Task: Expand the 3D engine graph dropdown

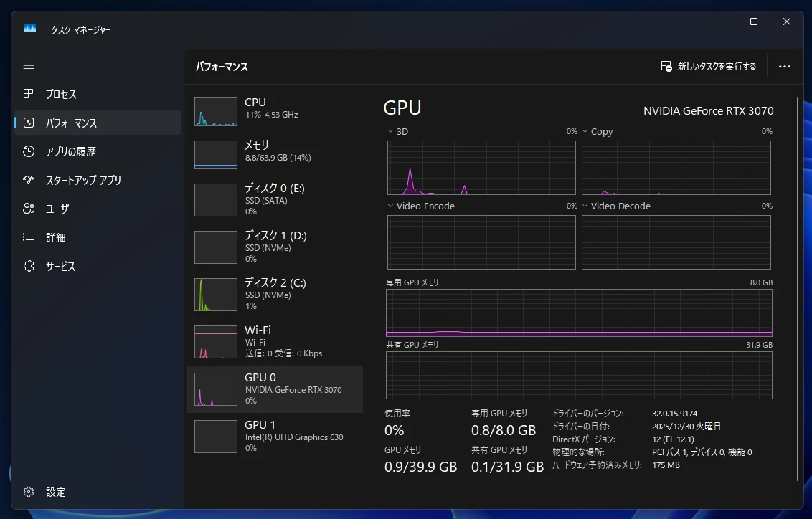Action: tap(391, 132)
